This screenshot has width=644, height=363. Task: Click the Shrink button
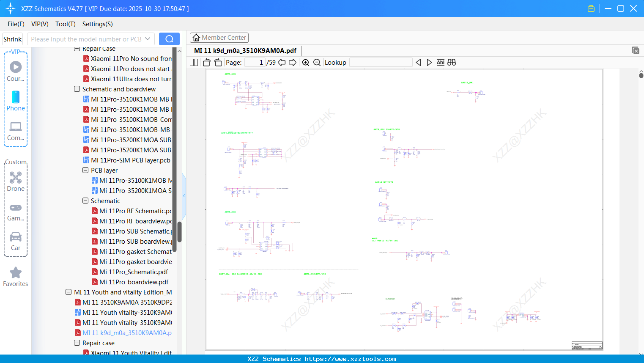point(13,39)
